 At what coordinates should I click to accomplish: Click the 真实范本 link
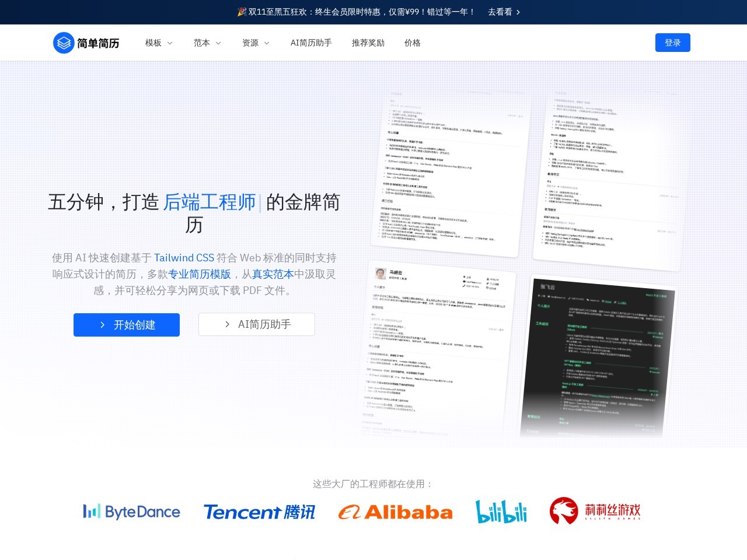click(274, 274)
